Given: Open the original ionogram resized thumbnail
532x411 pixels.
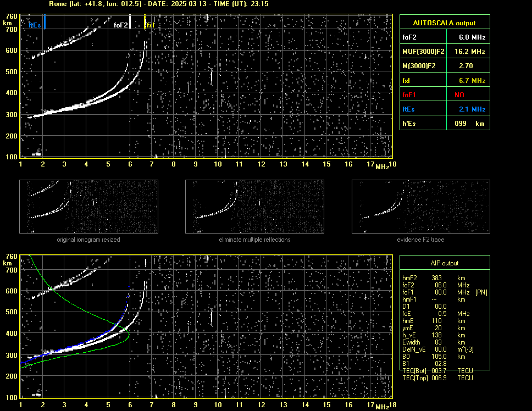Looking at the screenshot, I should (88, 207).
